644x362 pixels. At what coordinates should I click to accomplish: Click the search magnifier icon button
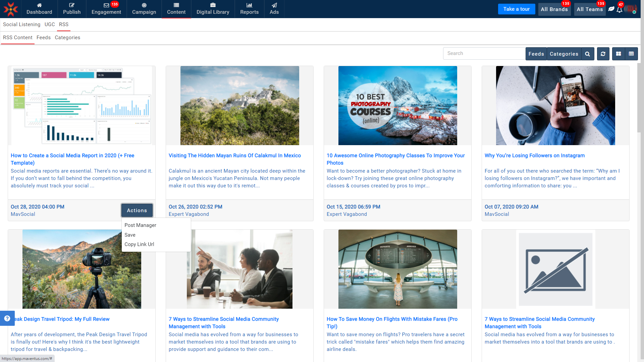[587, 54]
